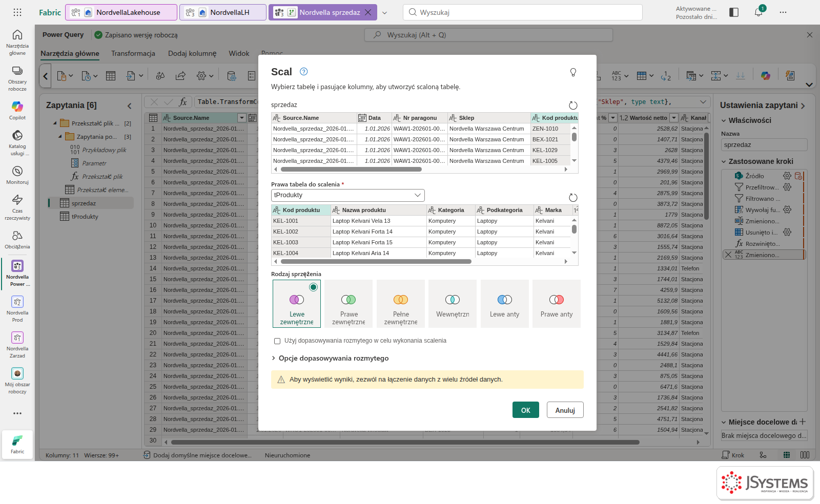Select Lewe anty join type
This screenshot has height=504, width=820.
pos(505,304)
